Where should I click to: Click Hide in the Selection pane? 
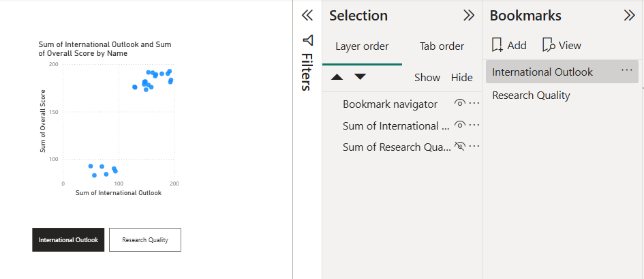pyautogui.click(x=461, y=77)
